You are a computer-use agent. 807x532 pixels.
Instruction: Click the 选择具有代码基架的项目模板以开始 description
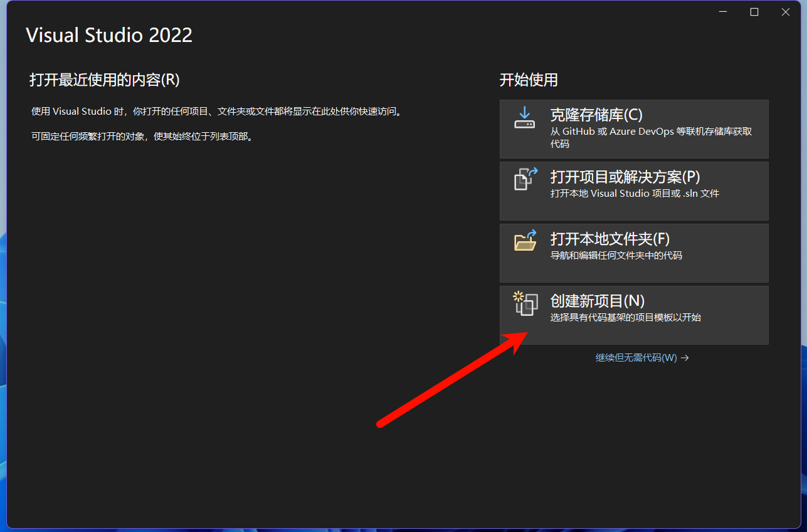point(625,318)
